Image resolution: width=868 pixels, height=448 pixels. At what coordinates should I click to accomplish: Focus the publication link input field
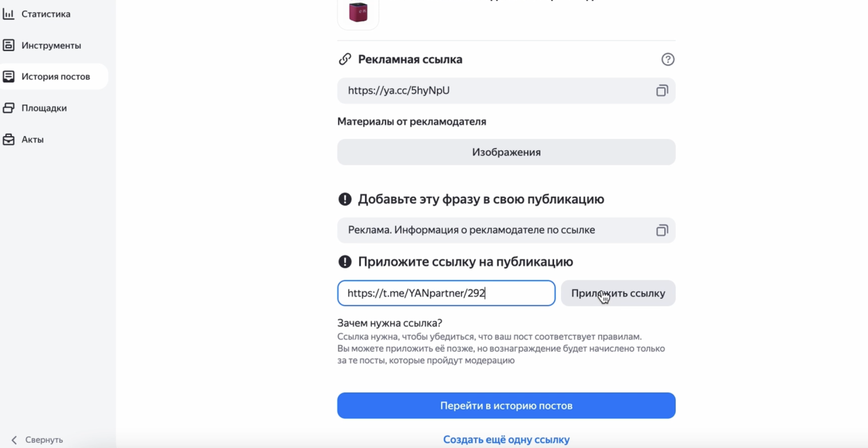tap(446, 293)
